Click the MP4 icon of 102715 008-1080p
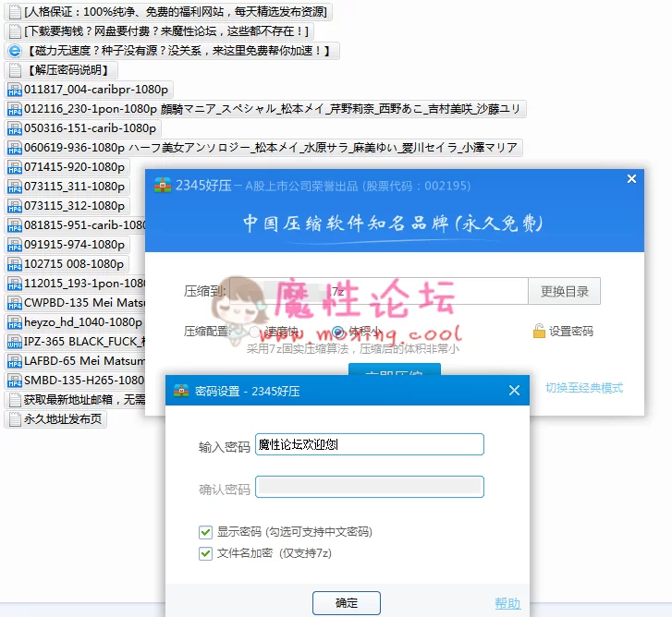 [x=15, y=264]
